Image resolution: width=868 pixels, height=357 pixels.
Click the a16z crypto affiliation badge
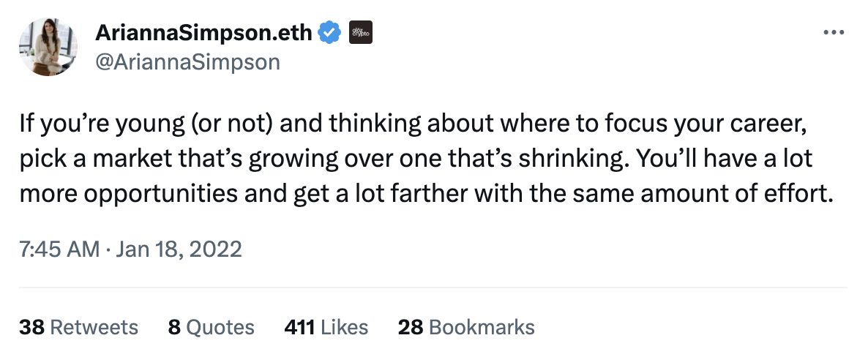pos(360,32)
